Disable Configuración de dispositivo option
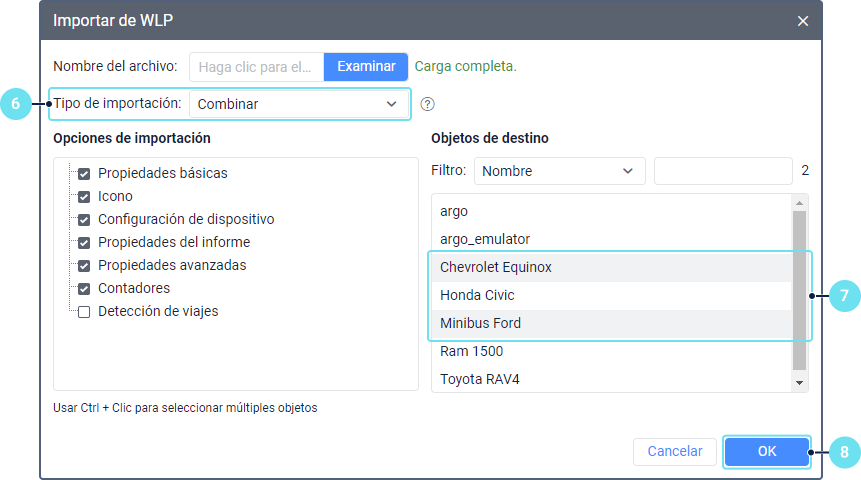Screen dimensions: 861x480 (84, 219)
